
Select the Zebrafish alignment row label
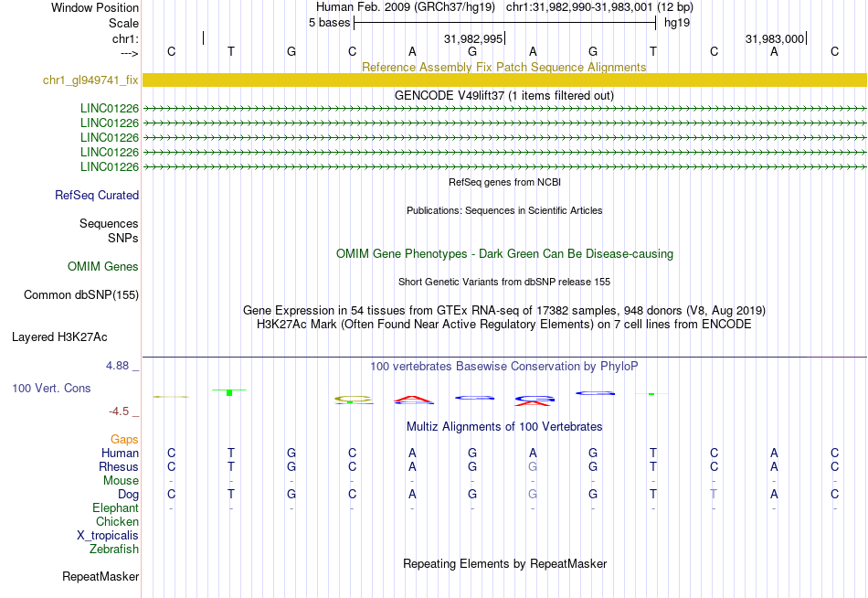click(x=114, y=550)
